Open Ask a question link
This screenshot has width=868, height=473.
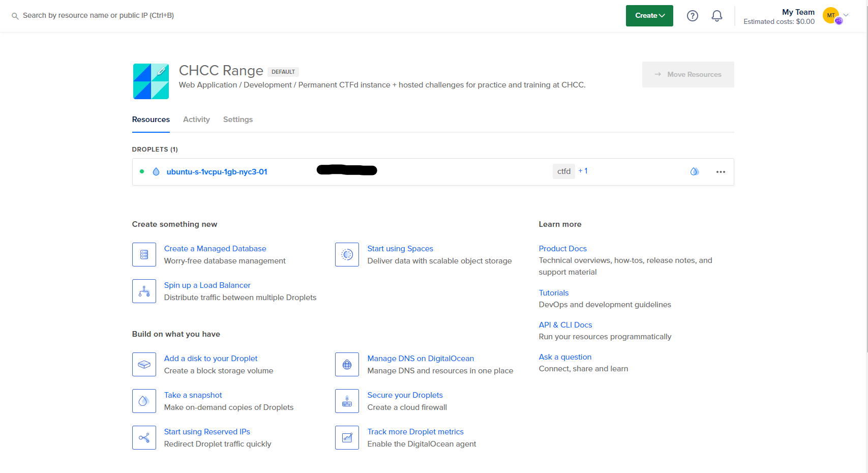(565, 357)
